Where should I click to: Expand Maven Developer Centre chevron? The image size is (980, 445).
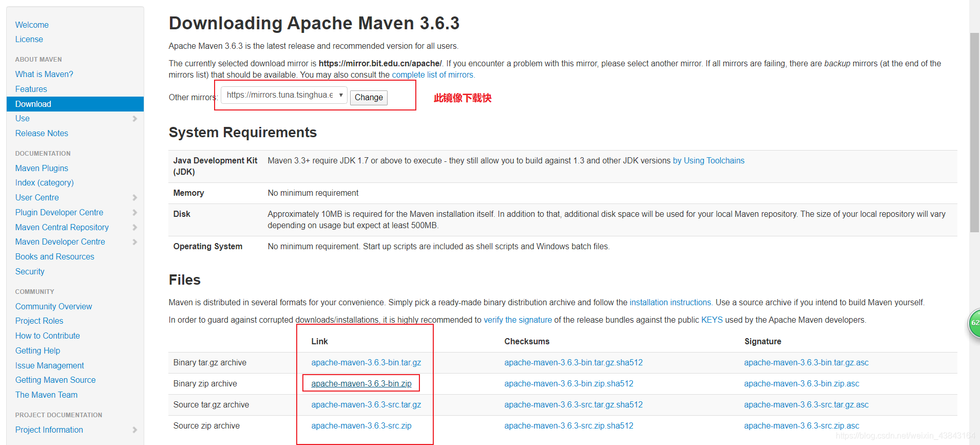pyautogui.click(x=135, y=242)
